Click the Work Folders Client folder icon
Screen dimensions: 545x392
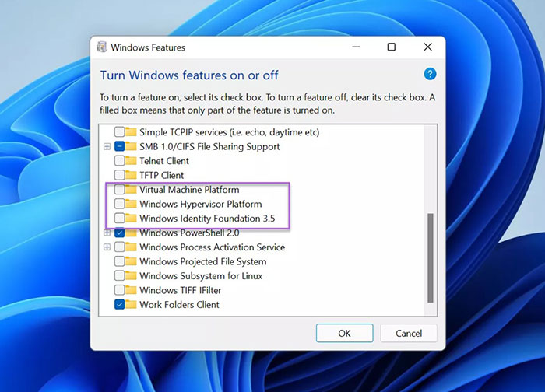point(131,305)
